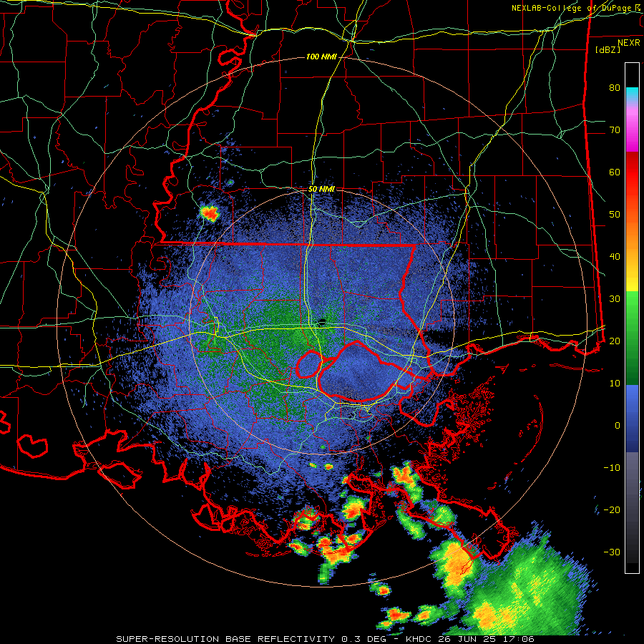Click the -10 value on the dBZ scale
The image size is (644, 644).
tap(612, 467)
